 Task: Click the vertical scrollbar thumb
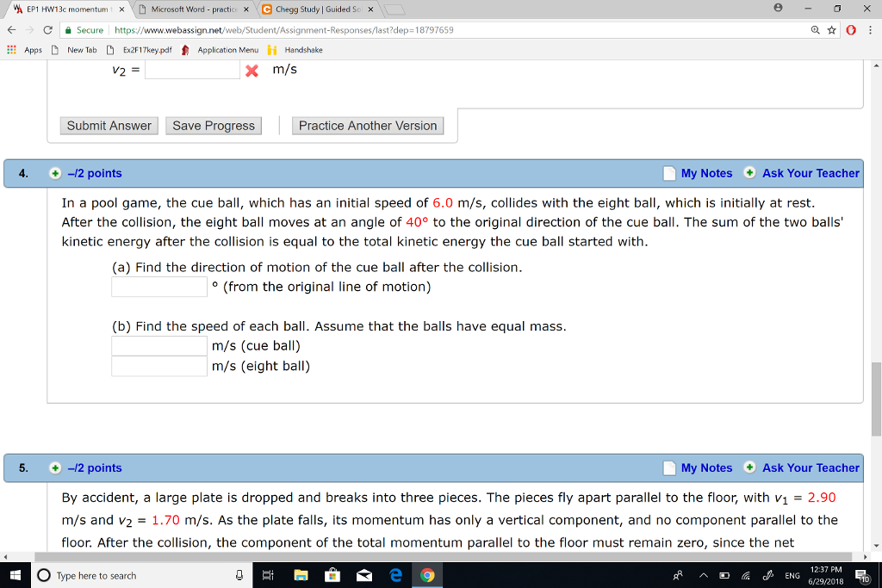[876, 399]
